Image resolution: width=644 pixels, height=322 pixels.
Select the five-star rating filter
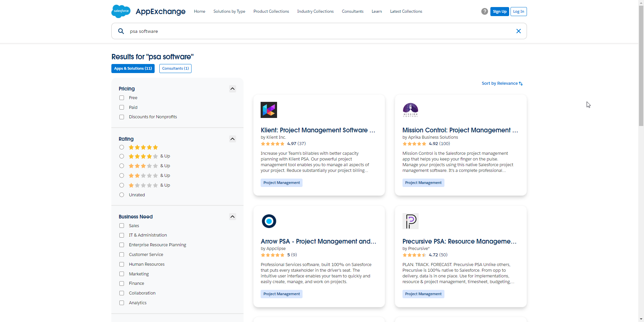pos(122,147)
